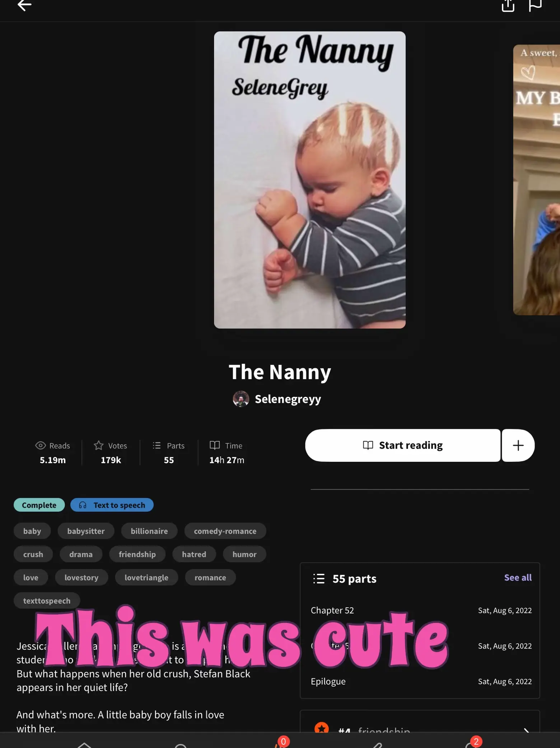Tap the report flag icon
The width and height of the screenshot is (560, 748).
[535, 5]
